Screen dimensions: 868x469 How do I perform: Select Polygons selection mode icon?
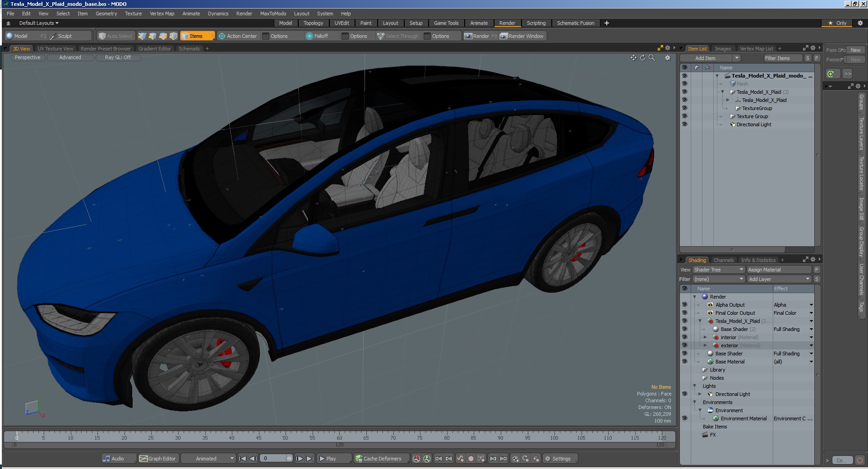click(163, 36)
